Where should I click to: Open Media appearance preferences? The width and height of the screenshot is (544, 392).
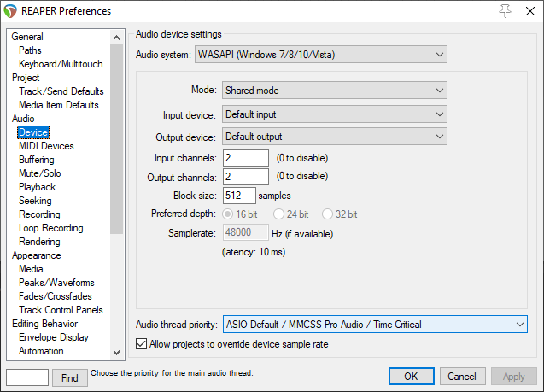tap(31, 269)
